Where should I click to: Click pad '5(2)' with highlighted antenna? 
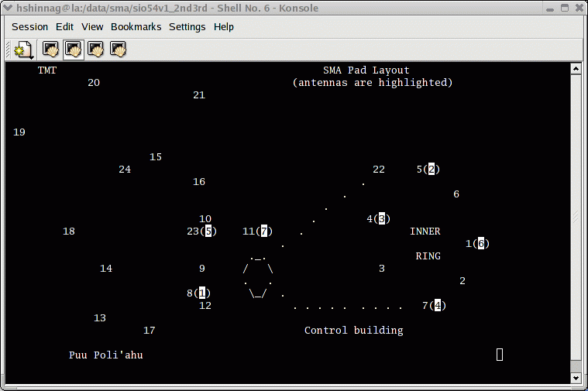(x=428, y=170)
